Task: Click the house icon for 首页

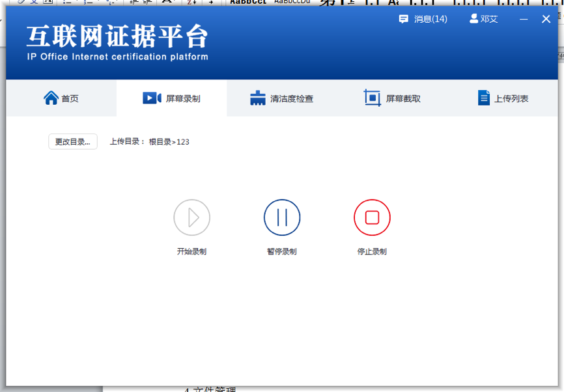Action: [x=51, y=98]
